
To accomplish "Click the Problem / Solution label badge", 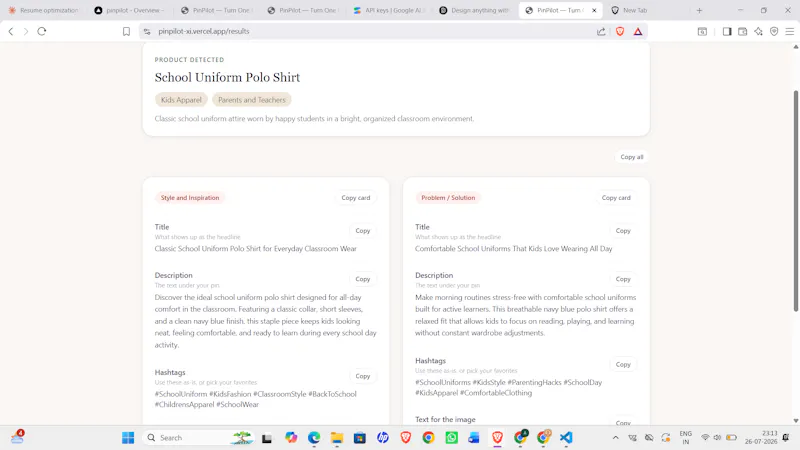I will pyautogui.click(x=448, y=197).
